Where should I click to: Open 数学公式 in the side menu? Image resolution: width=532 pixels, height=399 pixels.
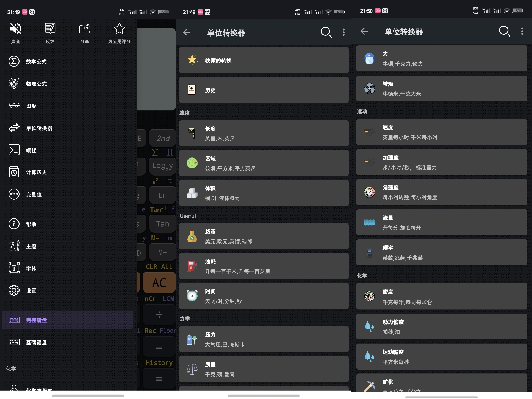[68, 61]
